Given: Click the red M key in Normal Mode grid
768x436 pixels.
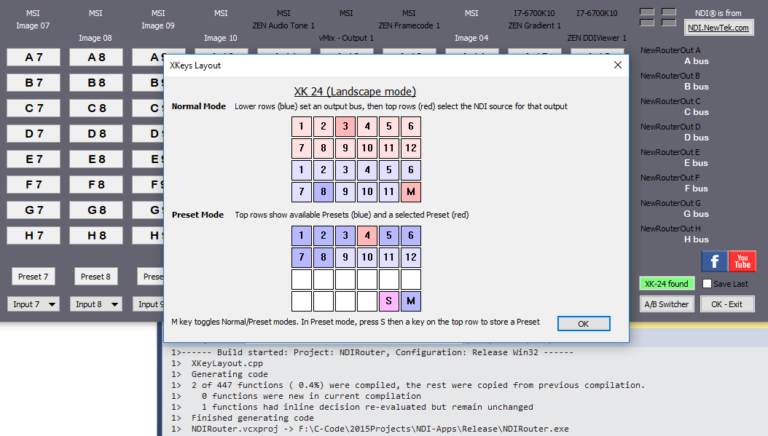Looking at the screenshot, I should coord(410,191).
